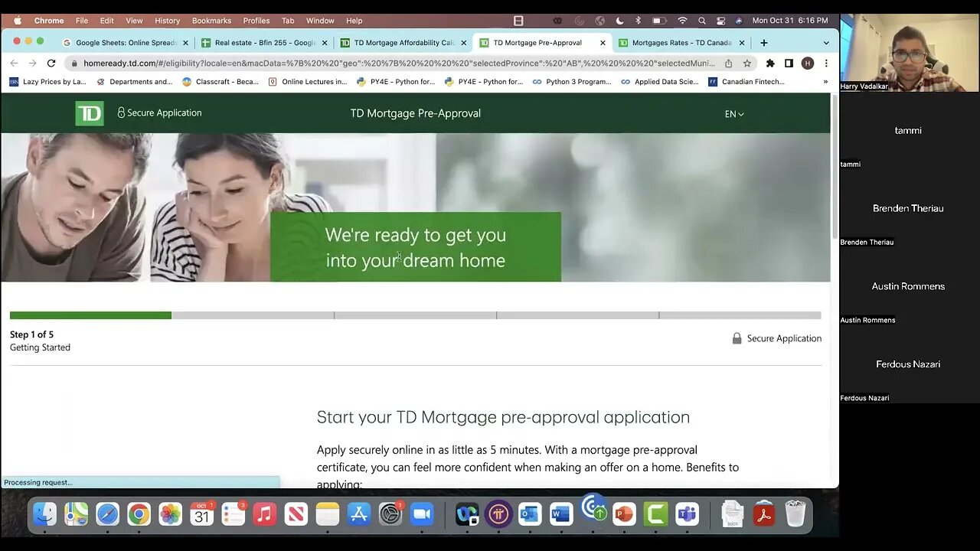Open the EN language dropdown
The width and height of the screenshot is (980, 551).
[x=734, y=114]
